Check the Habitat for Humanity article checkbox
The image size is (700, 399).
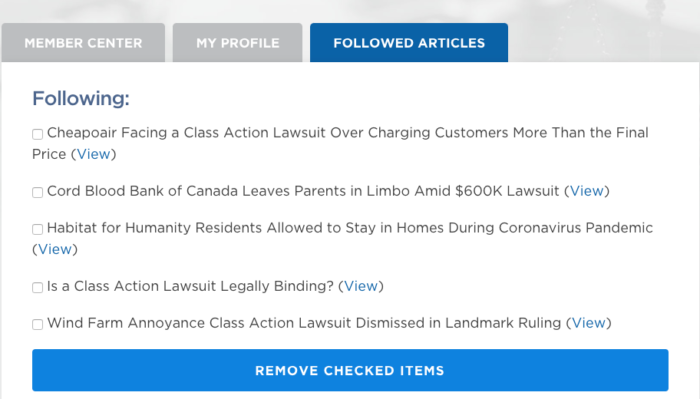tap(38, 229)
